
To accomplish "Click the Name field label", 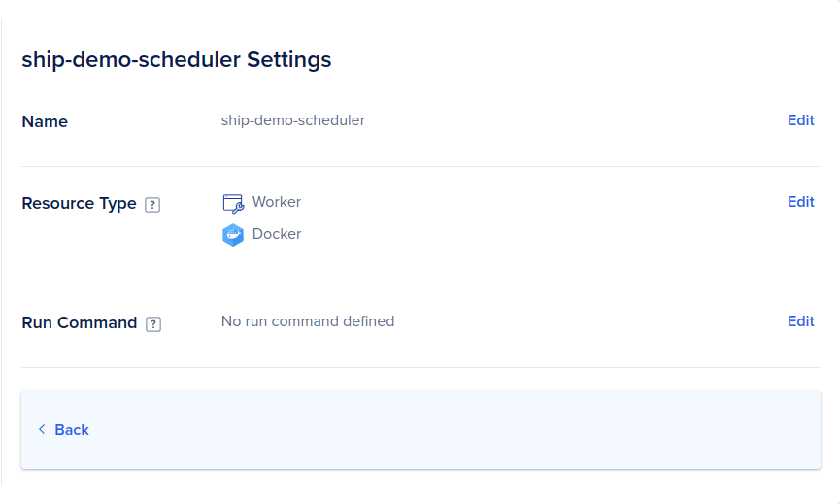I will point(45,121).
